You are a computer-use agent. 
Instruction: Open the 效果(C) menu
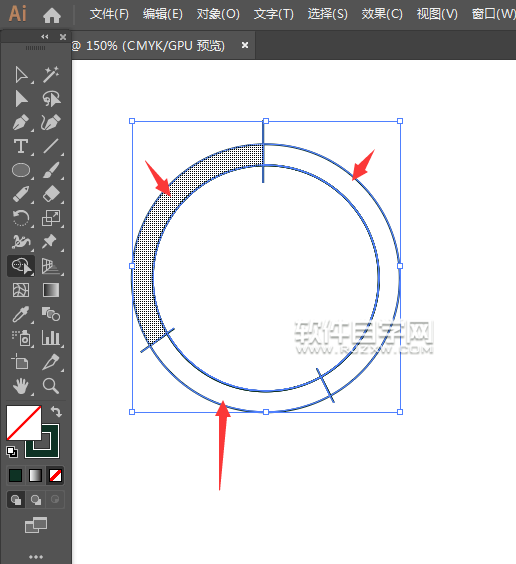coord(382,14)
